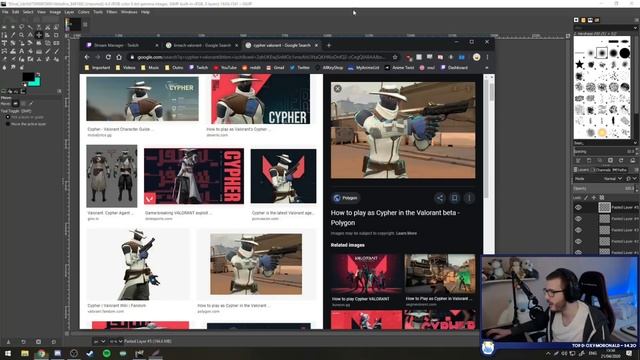Select the Ellipse Select tool
The height and width of the screenshot is (360, 640).
coord(13,27)
